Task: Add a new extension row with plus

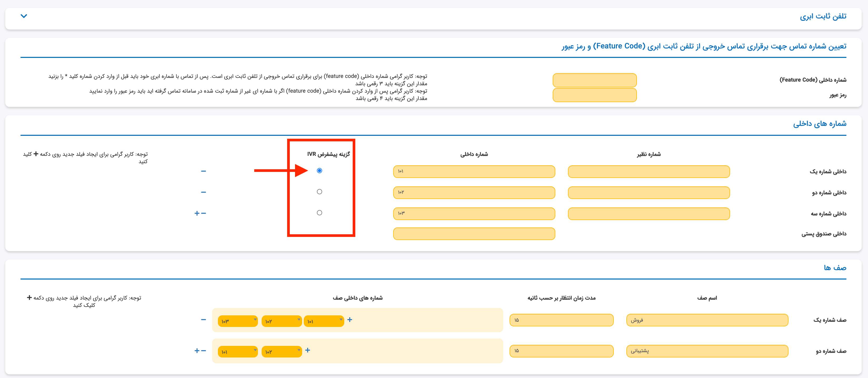Action: point(197,213)
